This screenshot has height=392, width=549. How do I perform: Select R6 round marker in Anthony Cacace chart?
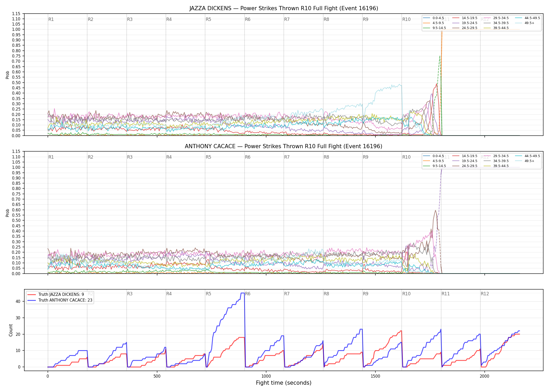coord(248,157)
